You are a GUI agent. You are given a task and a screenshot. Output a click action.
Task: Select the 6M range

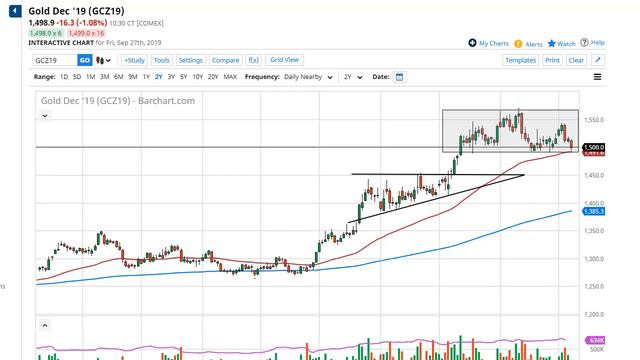click(118, 77)
